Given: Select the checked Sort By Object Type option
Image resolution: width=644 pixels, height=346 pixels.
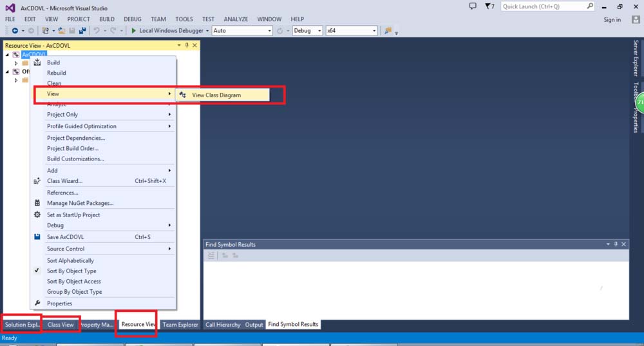Looking at the screenshot, I should (71, 271).
